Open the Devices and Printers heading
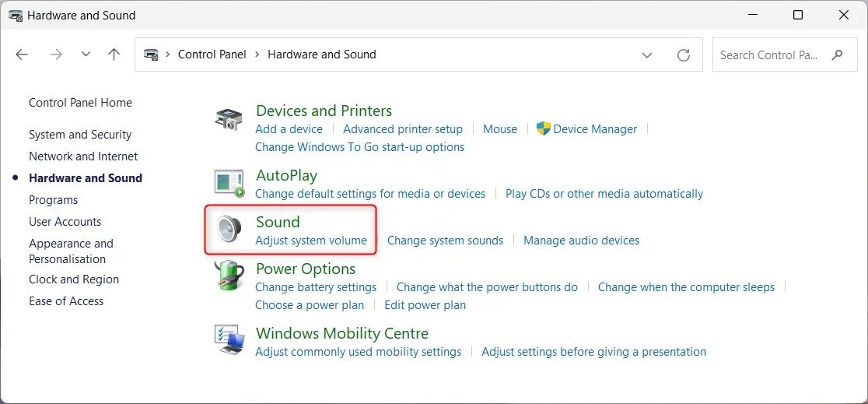 pyautogui.click(x=324, y=111)
